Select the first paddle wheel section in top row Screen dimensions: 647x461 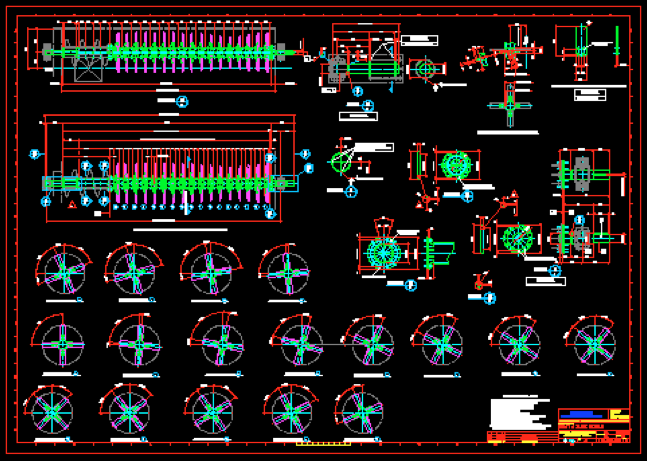[63, 271]
